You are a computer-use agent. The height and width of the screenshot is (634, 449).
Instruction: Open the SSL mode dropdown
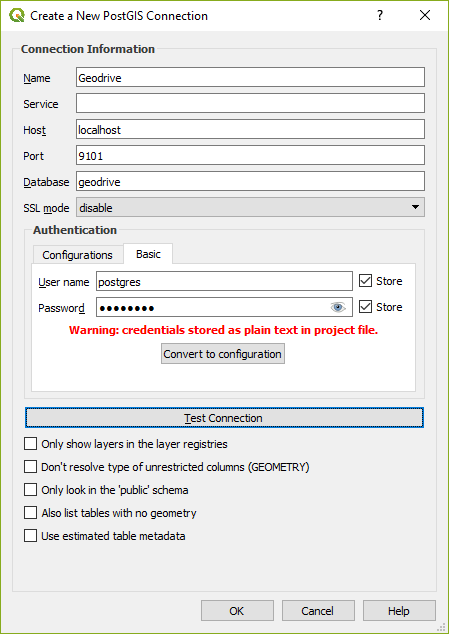click(250, 207)
